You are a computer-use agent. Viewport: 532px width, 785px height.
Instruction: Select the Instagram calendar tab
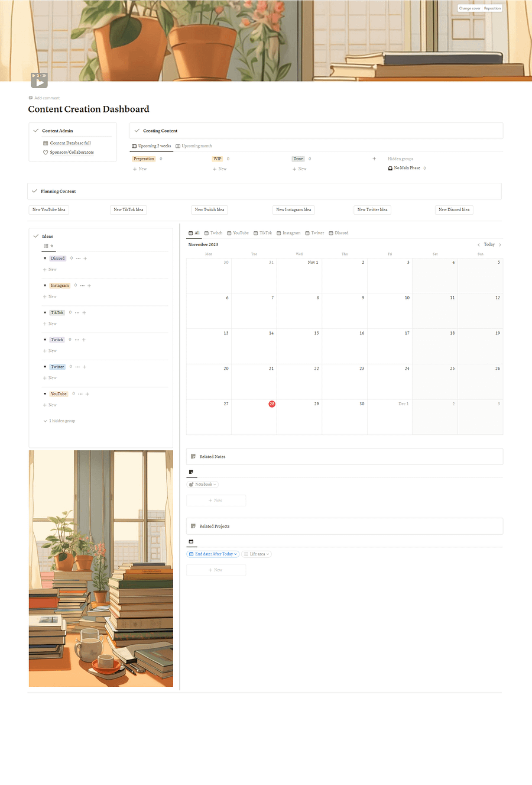(x=288, y=233)
